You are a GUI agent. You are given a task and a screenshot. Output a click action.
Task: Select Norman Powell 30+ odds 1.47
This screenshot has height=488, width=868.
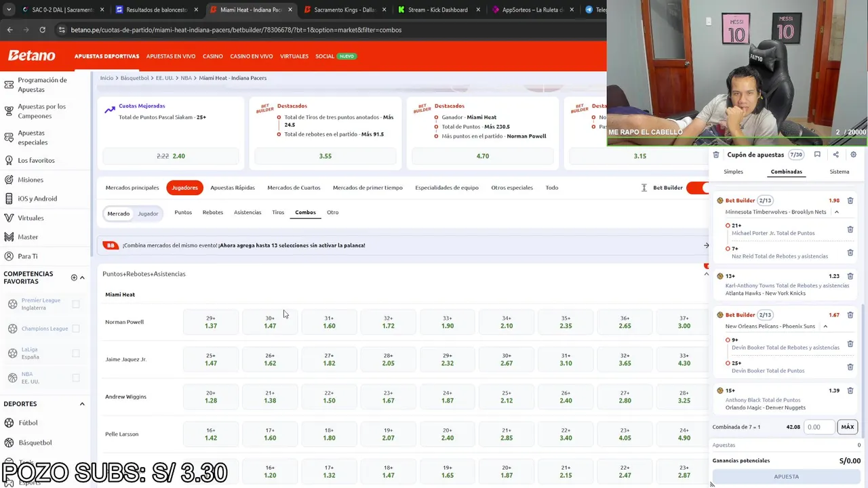[270, 322]
